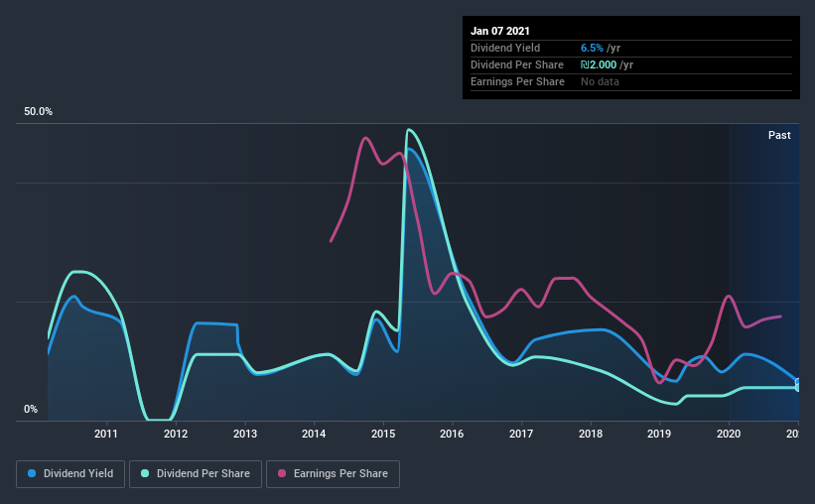Image resolution: width=815 pixels, height=504 pixels.
Task: Click the Earnings Per Share No data row
Action: [x=631, y=81]
